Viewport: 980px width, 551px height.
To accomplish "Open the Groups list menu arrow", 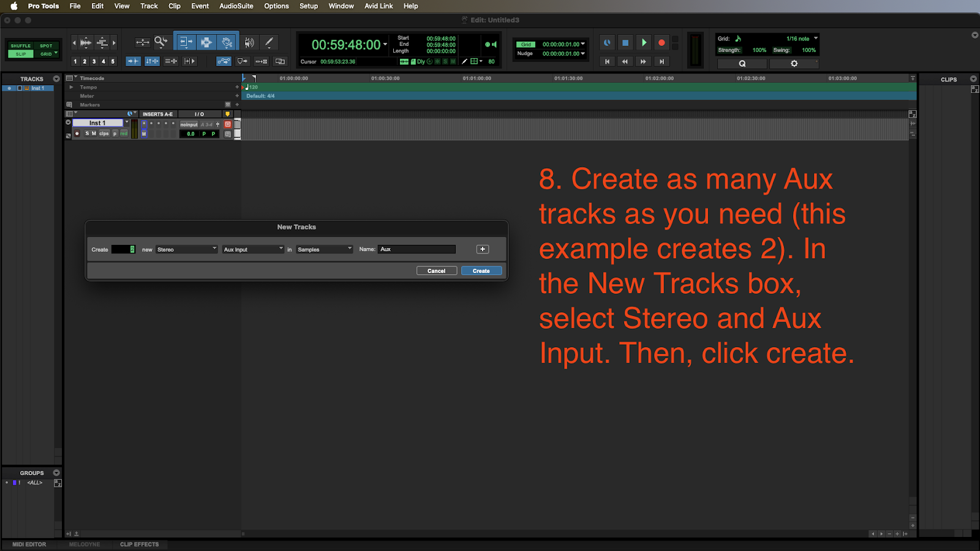I will (x=56, y=473).
